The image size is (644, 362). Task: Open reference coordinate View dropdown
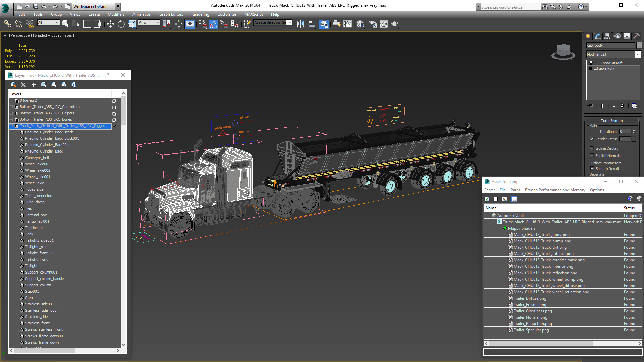tap(149, 23)
